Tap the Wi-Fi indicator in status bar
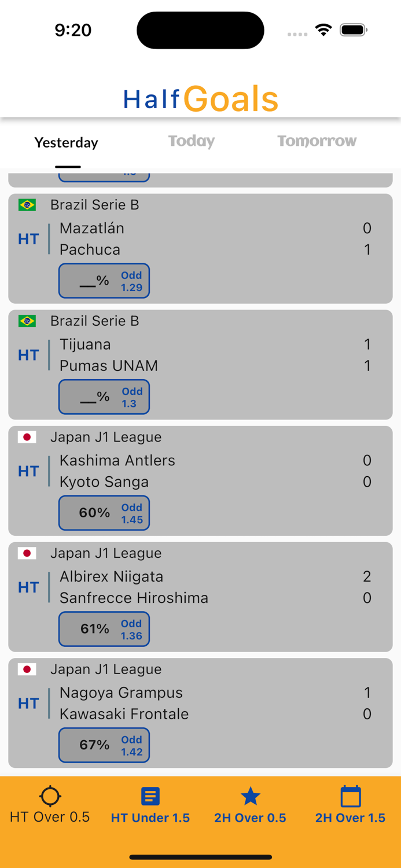Screen dimensions: 401x868 tap(323, 30)
